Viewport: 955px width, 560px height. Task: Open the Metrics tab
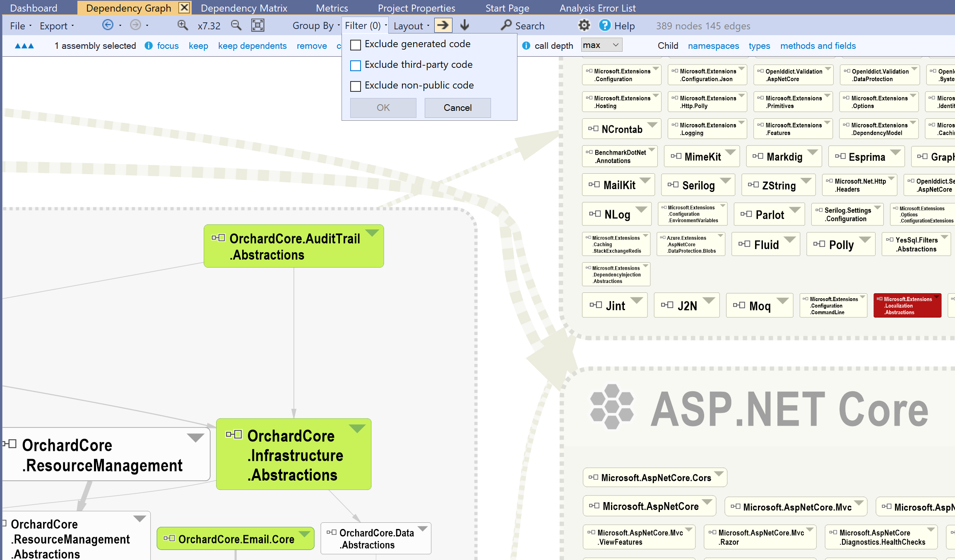[332, 8]
